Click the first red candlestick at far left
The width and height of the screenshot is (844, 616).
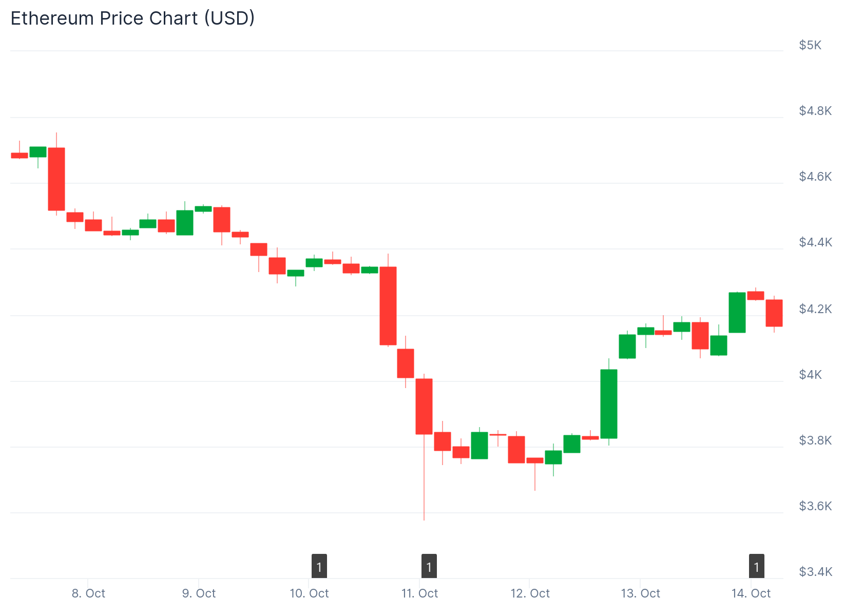(x=20, y=155)
